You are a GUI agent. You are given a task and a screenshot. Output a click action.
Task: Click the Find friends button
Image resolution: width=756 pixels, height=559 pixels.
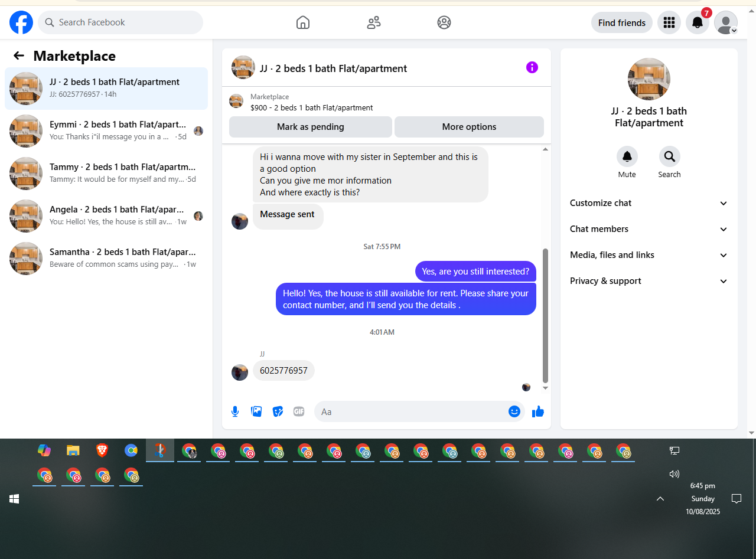click(x=622, y=22)
